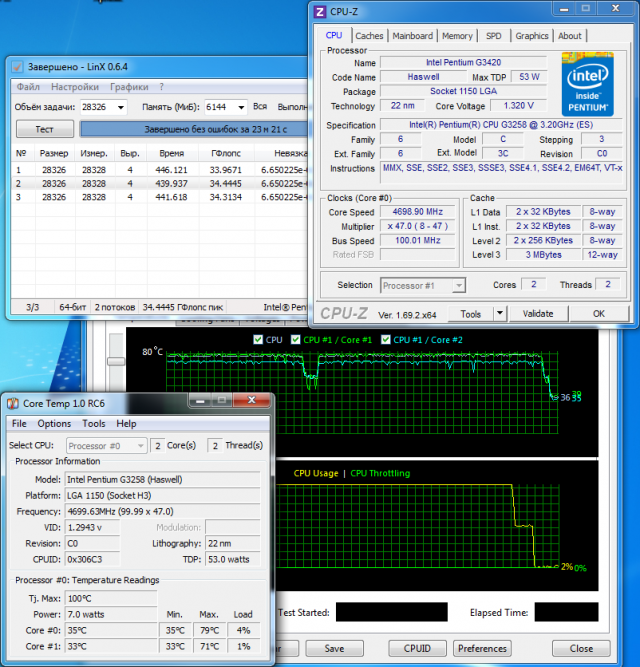Toggle the CPU #1 / Core #2 checkbox
The height and width of the screenshot is (667, 640).
point(386,340)
